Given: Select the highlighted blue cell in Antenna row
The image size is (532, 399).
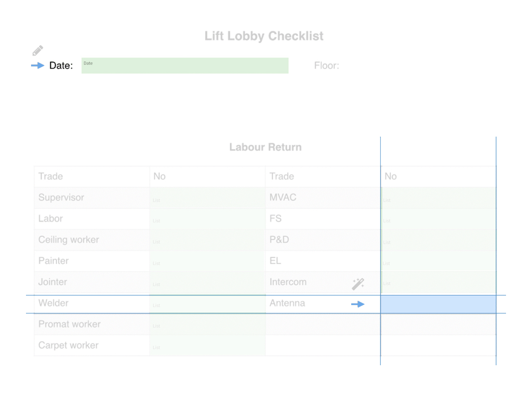Looking at the screenshot, I should pyautogui.click(x=438, y=304).
